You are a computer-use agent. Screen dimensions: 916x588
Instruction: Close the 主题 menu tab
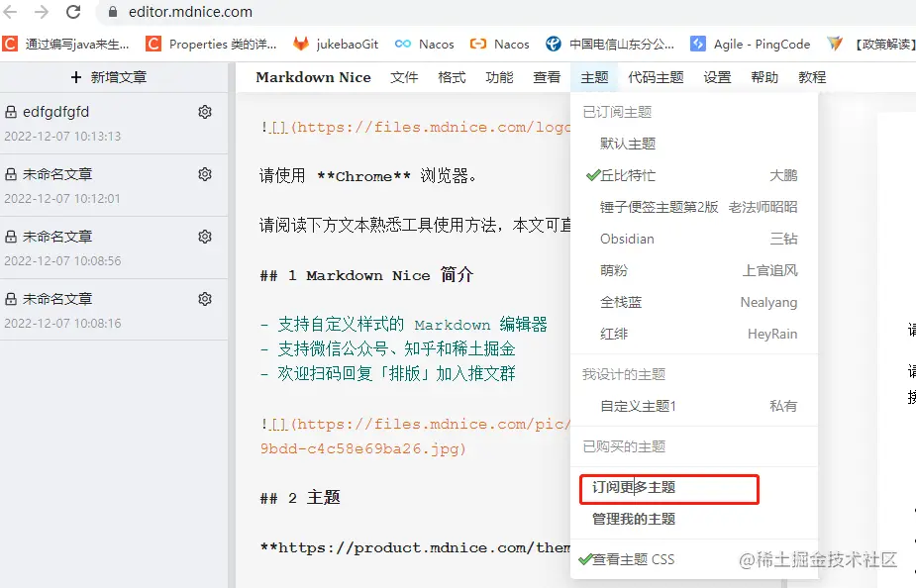tap(595, 77)
